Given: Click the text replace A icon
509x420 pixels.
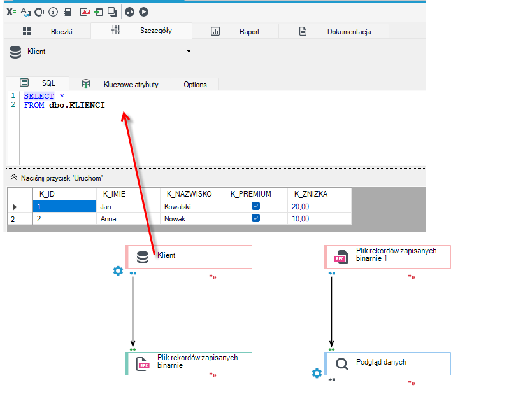Looking at the screenshot, I should click(25, 12).
